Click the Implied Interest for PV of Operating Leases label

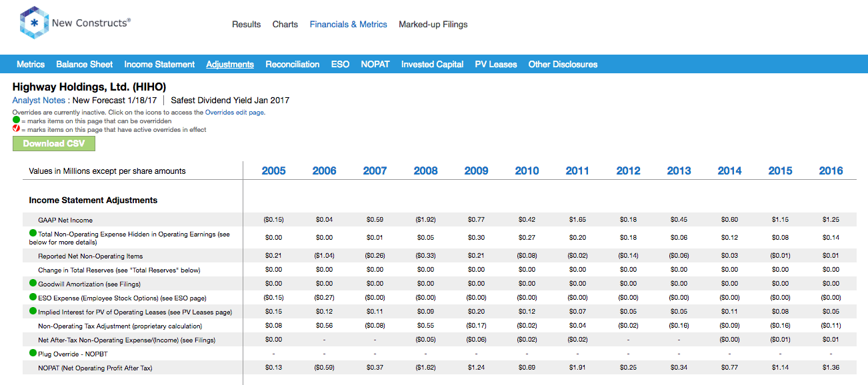click(135, 312)
